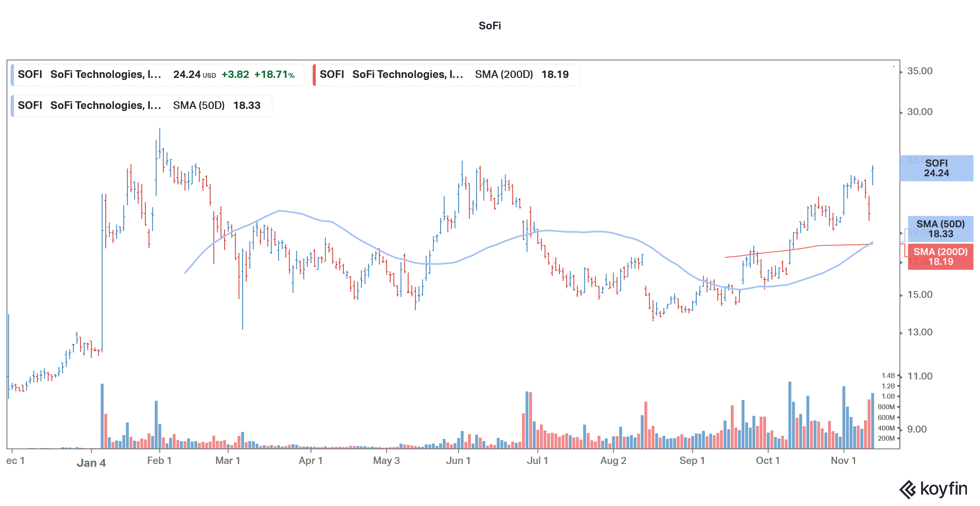980x506 pixels.
Task: Click the SOFI 24.24 price axis tag
Action: [936, 168]
